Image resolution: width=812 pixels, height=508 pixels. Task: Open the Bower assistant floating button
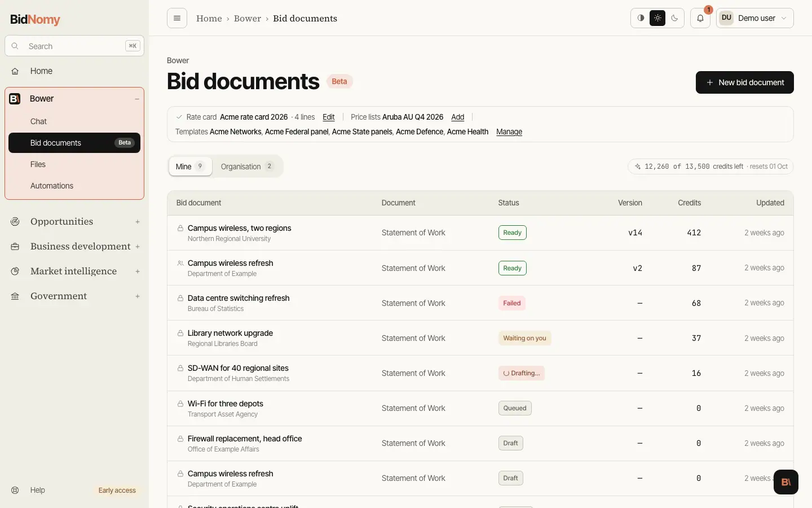click(x=786, y=482)
